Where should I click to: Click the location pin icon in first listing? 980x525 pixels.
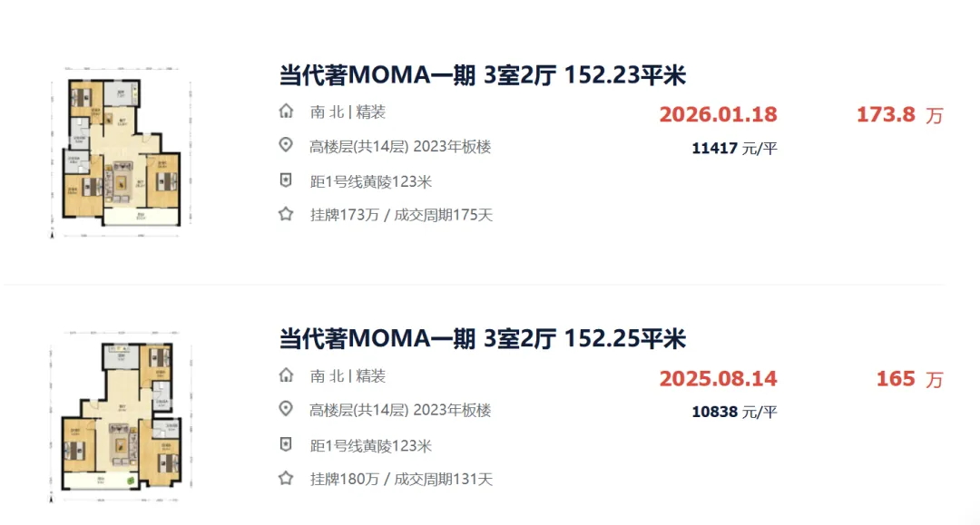pyautogui.click(x=286, y=145)
